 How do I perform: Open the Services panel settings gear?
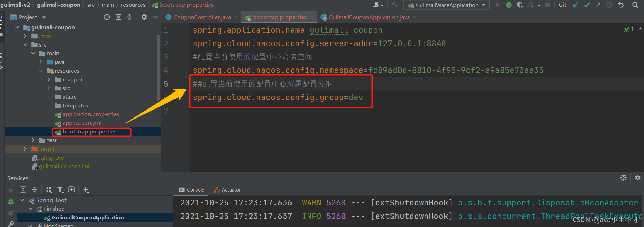[x=638, y=178]
